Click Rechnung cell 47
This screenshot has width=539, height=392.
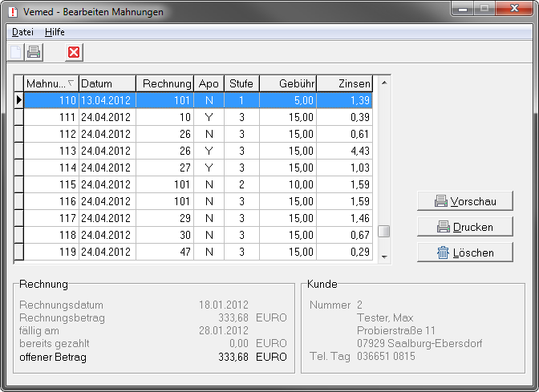coord(164,252)
